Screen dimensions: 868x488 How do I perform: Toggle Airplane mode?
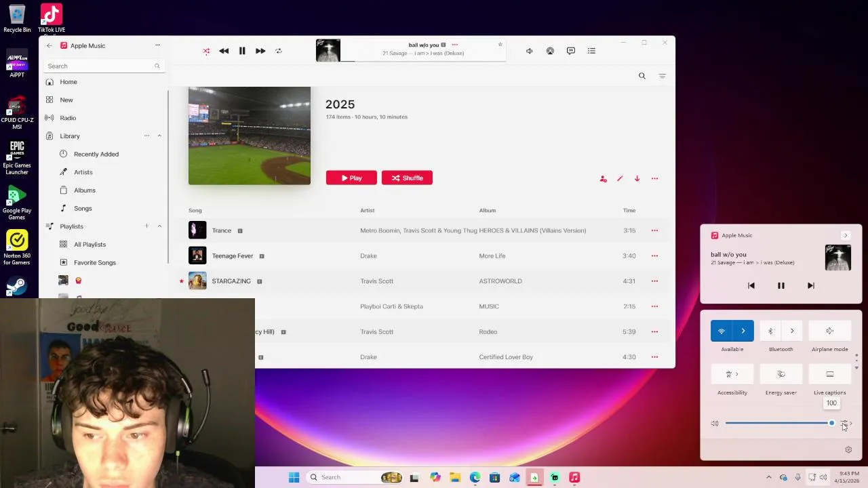click(x=830, y=331)
